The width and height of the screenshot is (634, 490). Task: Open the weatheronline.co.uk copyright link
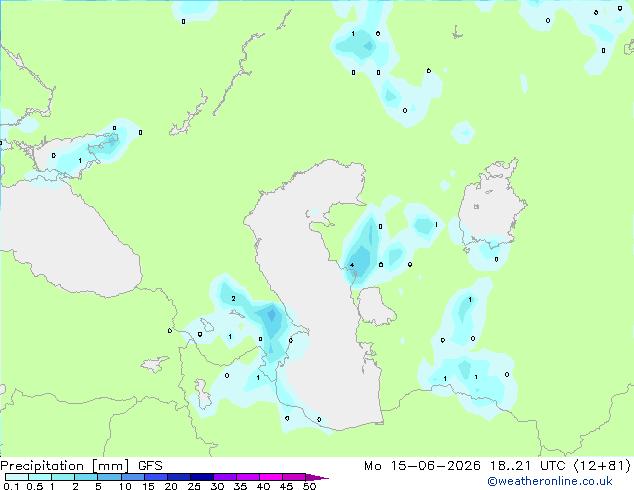pyautogui.click(x=550, y=481)
